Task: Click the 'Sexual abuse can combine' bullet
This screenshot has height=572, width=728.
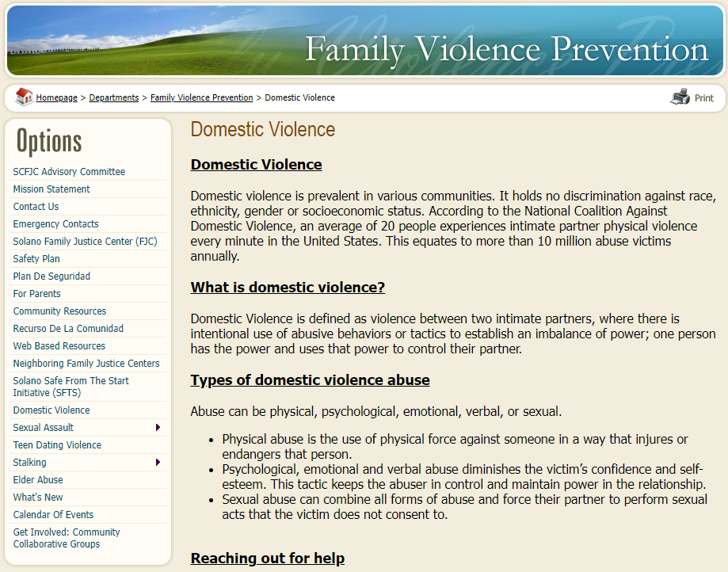Action: [465, 507]
